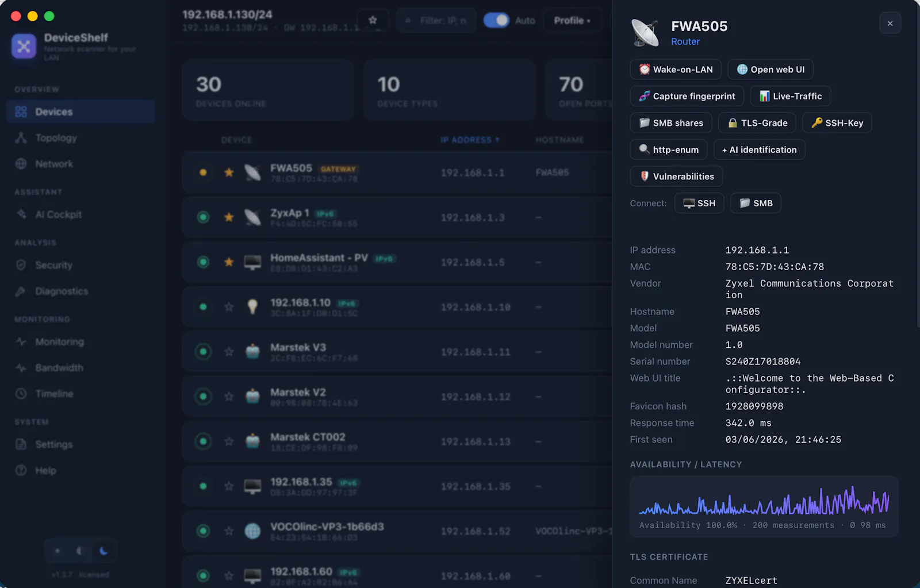Select the half-moon auto theme icon
Screen dimensions: 920x588
click(80, 551)
